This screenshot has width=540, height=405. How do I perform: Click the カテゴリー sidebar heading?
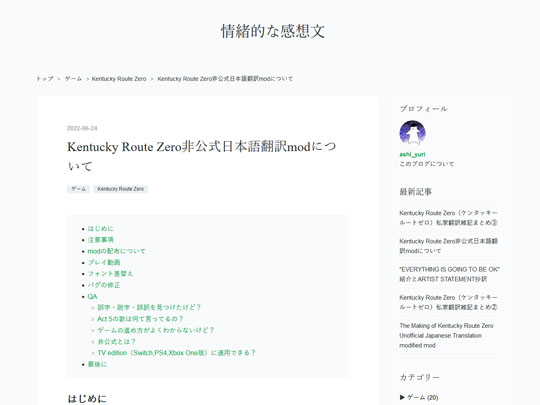point(419,377)
